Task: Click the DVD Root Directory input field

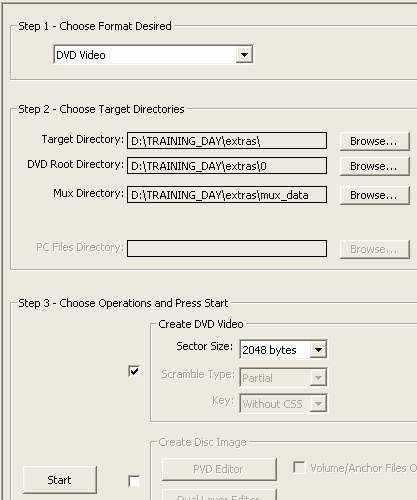Action: pyautogui.click(x=227, y=166)
